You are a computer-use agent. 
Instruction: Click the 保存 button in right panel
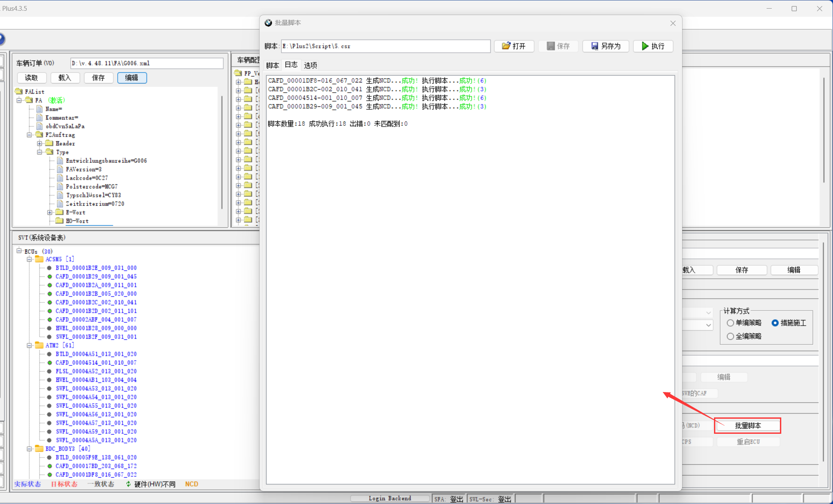[x=742, y=270]
